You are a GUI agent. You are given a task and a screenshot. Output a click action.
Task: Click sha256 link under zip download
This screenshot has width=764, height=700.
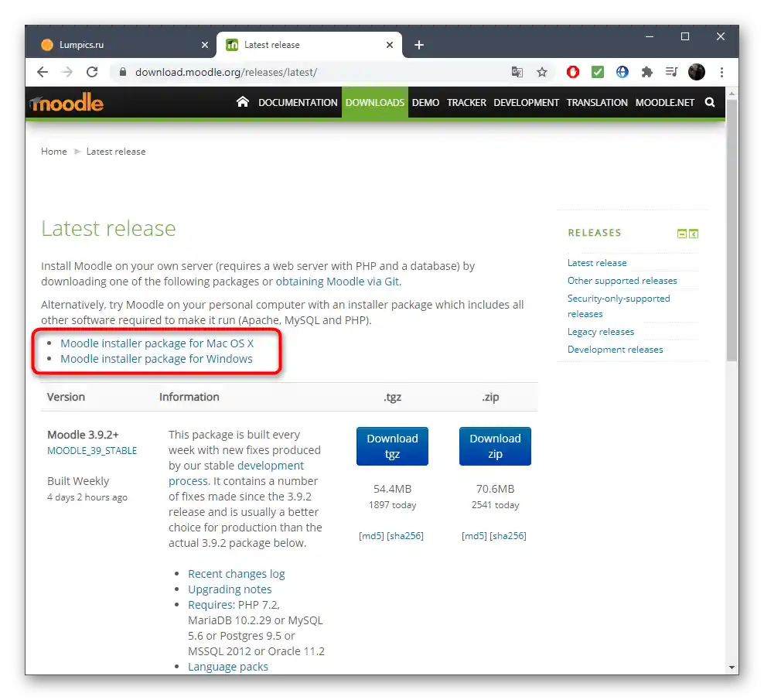[508, 536]
